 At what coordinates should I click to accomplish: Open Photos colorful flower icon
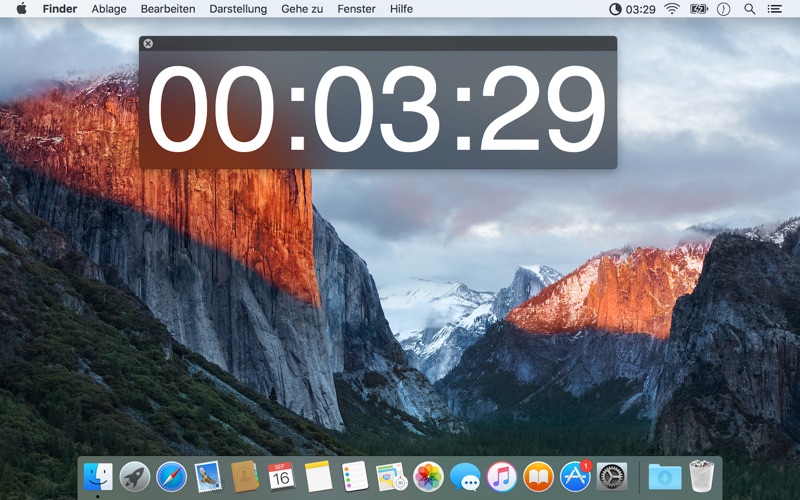pyautogui.click(x=428, y=477)
